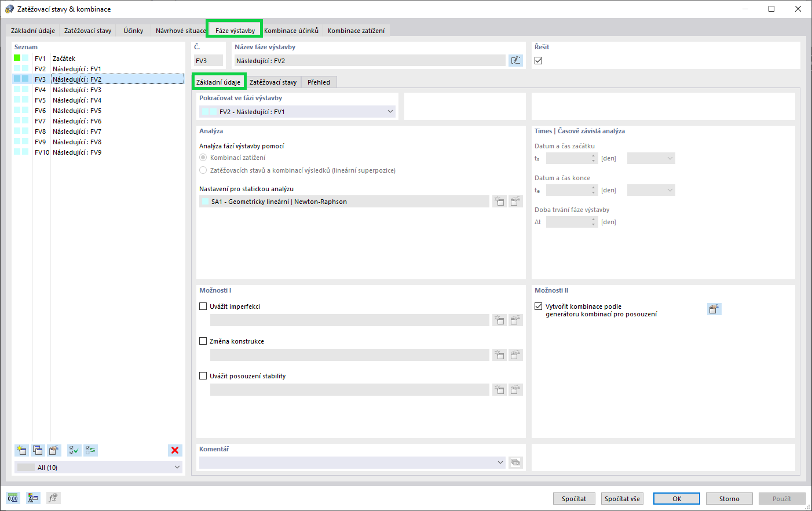Create new stability analysis settings icon
Viewport: 812px width, 511px height.
(499, 389)
